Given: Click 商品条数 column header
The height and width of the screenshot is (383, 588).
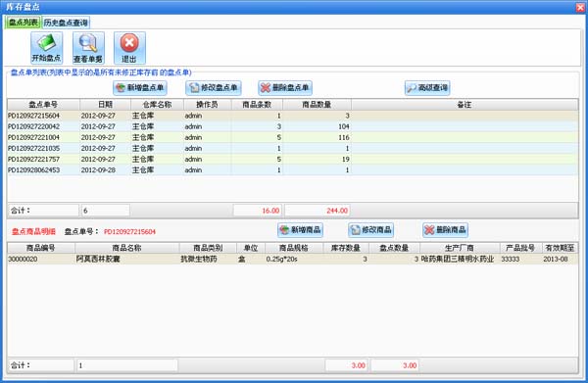Looking at the screenshot, I should [x=257, y=105].
